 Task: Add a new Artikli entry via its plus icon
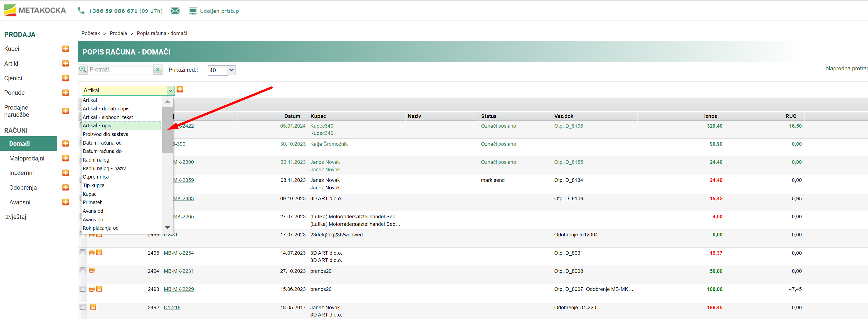(66, 63)
